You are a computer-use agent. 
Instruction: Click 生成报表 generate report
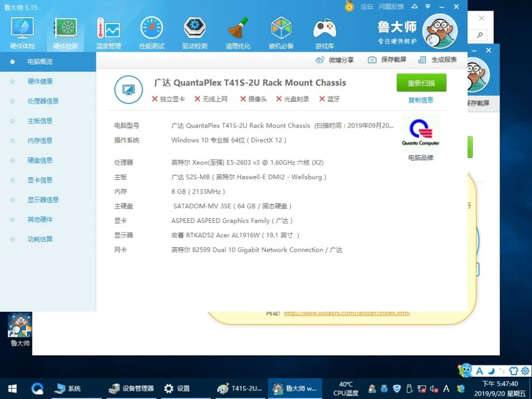pos(438,60)
